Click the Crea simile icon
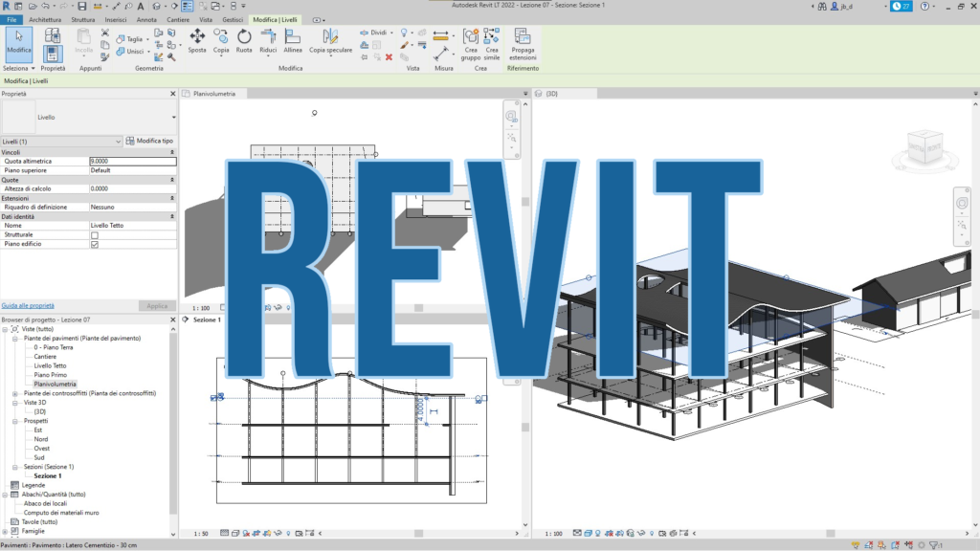980x551 pixels. point(492,44)
